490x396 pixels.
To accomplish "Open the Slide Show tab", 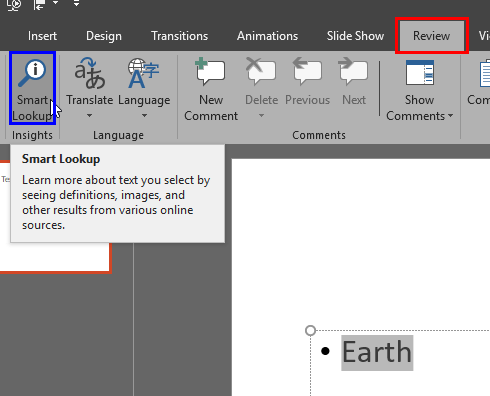I will 355,36.
